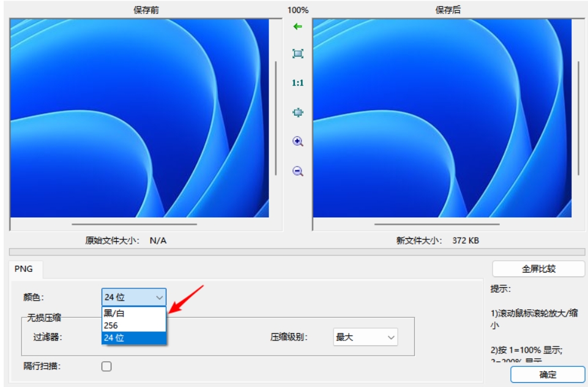Click the 滚动鼠标滚轮放大/缩小 tip text

point(534,318)
